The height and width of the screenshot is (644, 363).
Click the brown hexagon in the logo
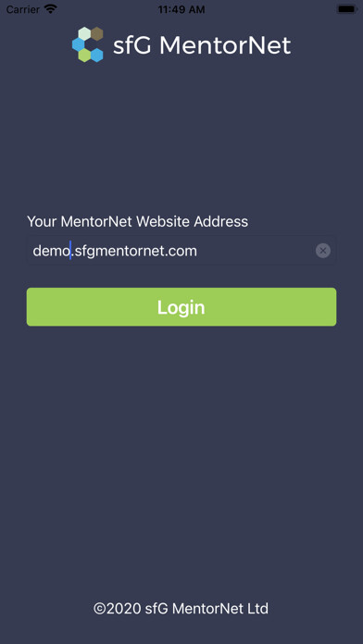[97, 33]
